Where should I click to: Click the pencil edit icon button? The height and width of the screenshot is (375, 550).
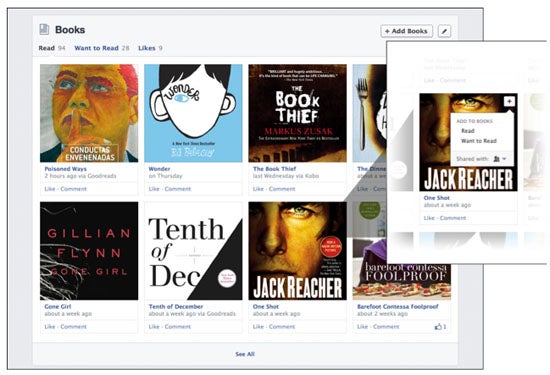(x=444, y=31)
